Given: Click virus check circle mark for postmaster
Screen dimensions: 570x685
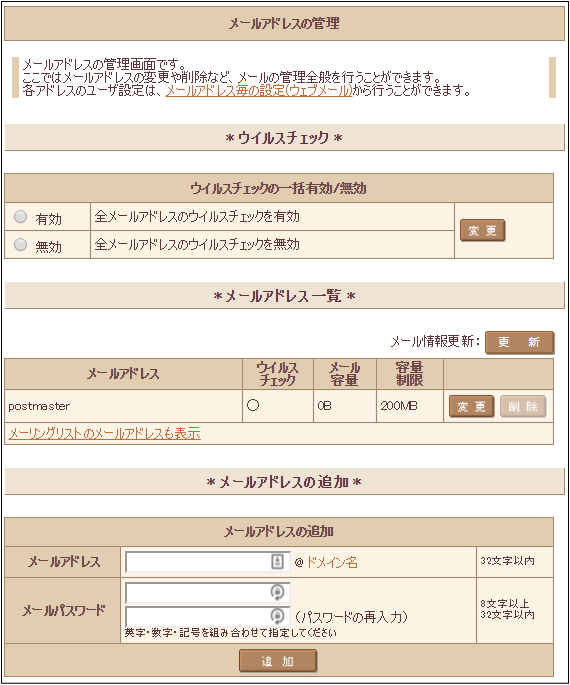Looking at the screenshot, I should pos(253,405).
